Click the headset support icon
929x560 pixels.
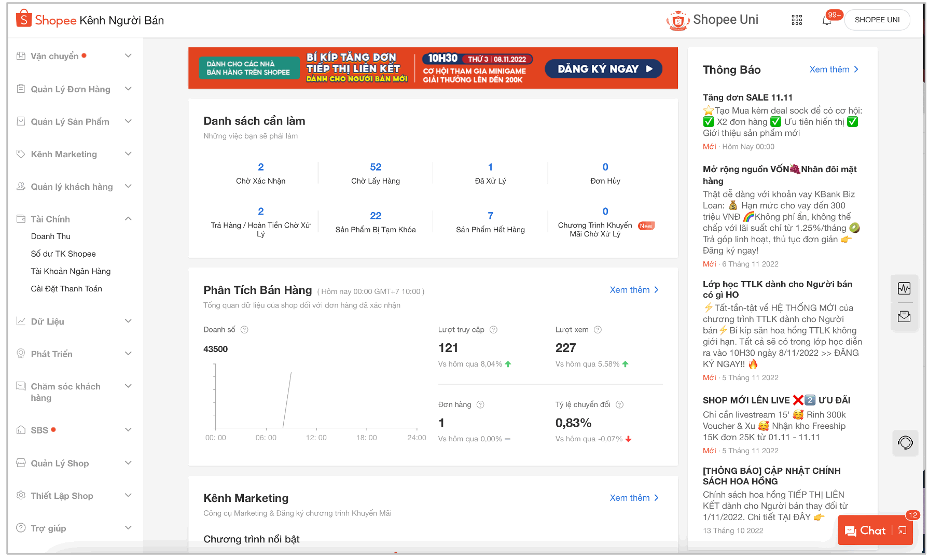pos(905,442)
